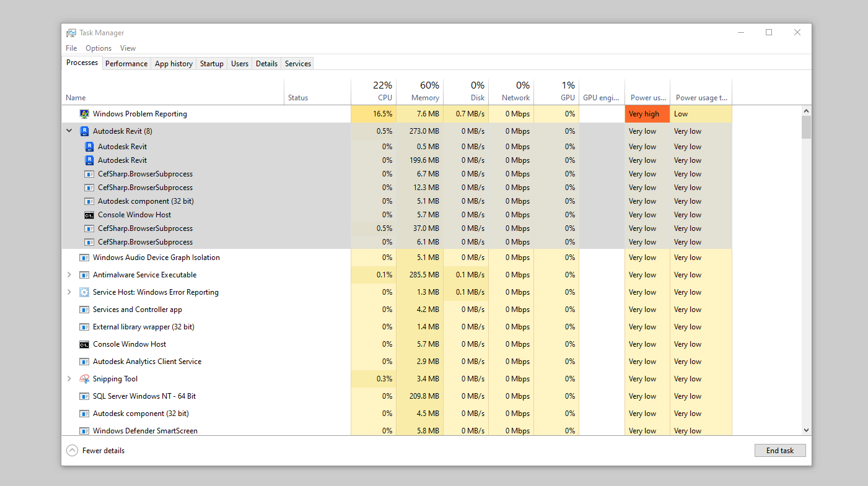Open the Options menu
Screen dimensions: 868x486
[x=98, y=48]
